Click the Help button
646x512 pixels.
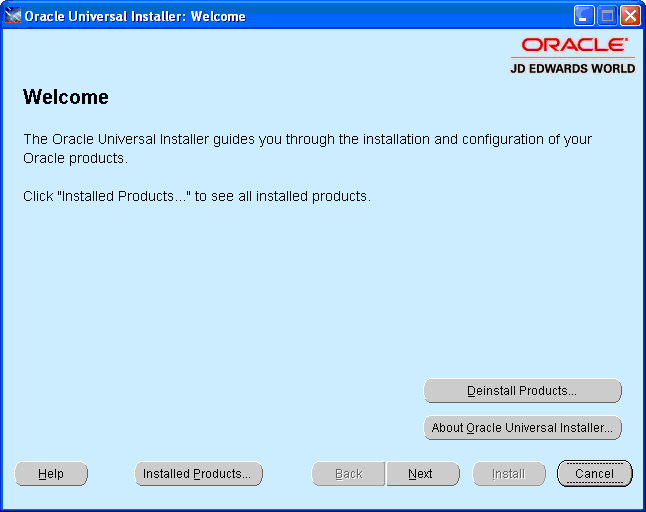pos(51,473)
